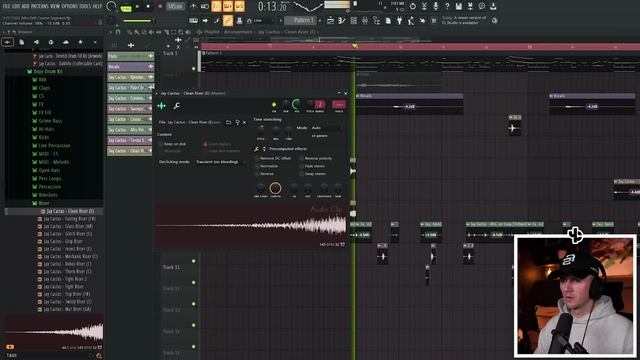Open the plugin picker plug icon
This screenshot has width=640, height=360.
point(399,20)
